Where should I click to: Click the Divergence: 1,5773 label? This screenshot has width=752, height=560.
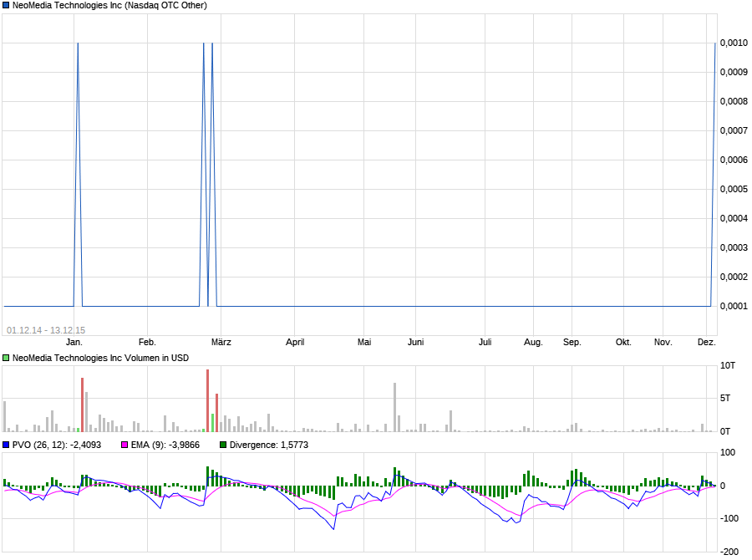(268, 445)
